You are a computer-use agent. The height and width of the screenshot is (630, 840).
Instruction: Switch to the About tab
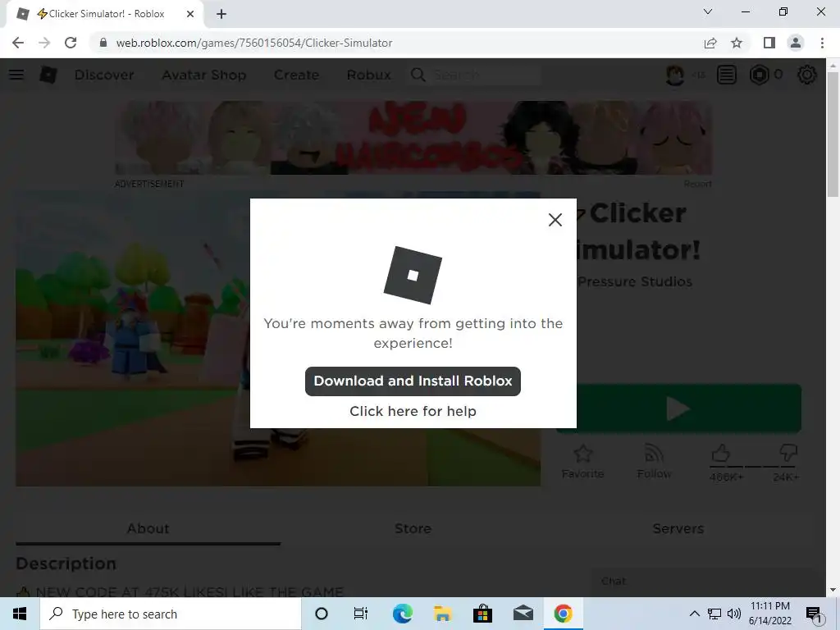pyautogui.click(x=148, y=528)
